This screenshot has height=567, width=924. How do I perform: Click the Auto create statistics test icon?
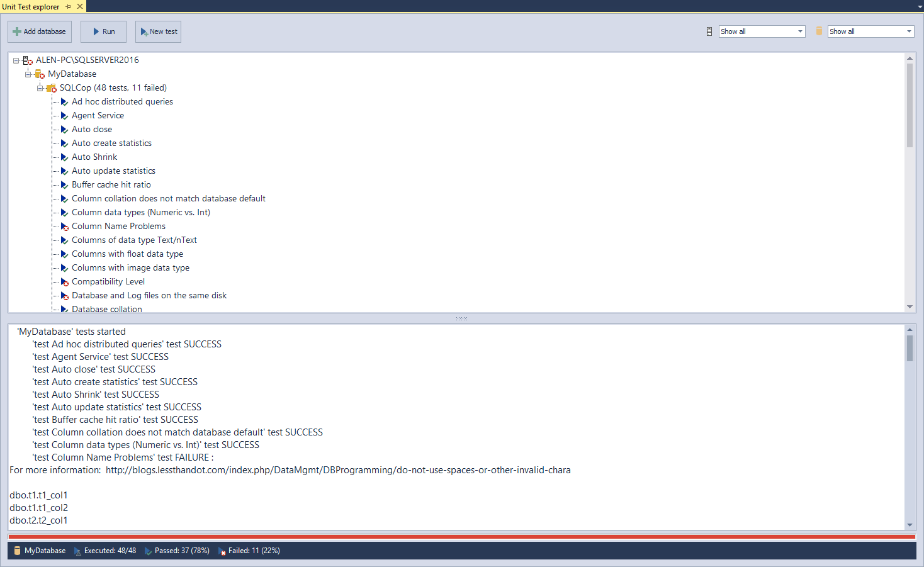click(x=64, y=143)
